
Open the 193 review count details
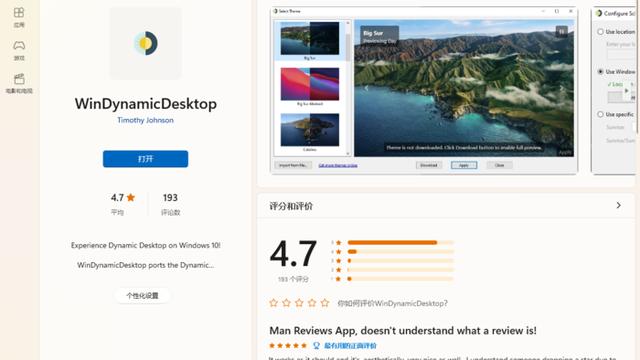tap(170, 204)
